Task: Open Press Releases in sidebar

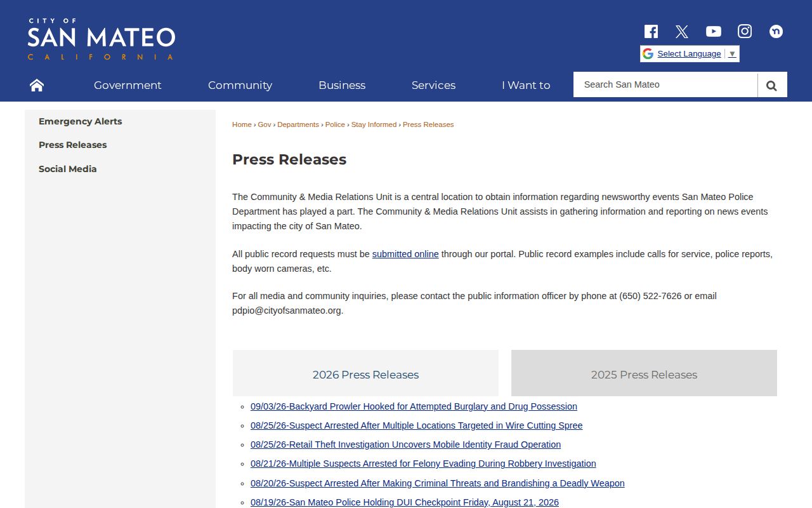Action: pos(73,145)
